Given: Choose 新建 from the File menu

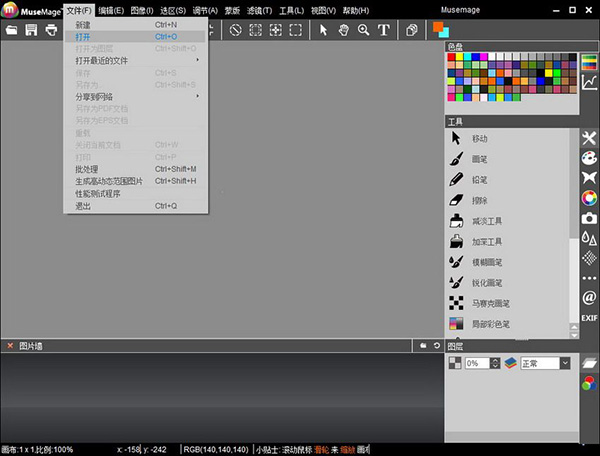Looking at the screenshot, I should point(136,25).
